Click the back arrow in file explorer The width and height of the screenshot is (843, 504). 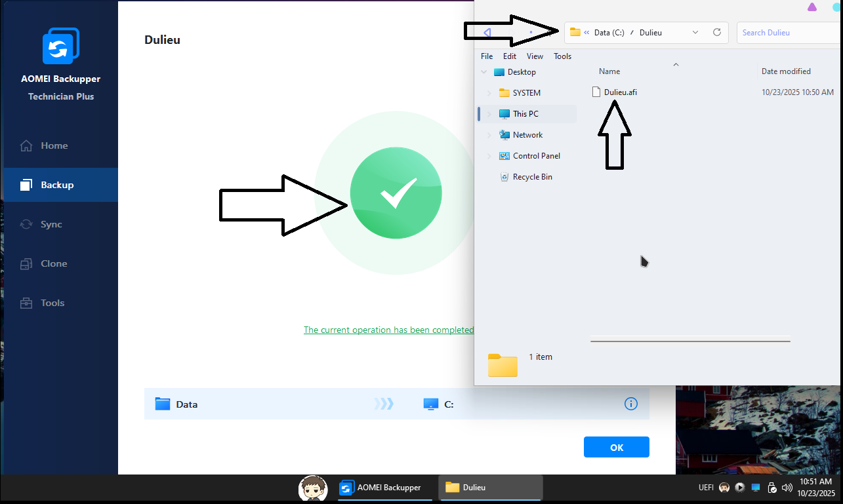coord(487,32)
